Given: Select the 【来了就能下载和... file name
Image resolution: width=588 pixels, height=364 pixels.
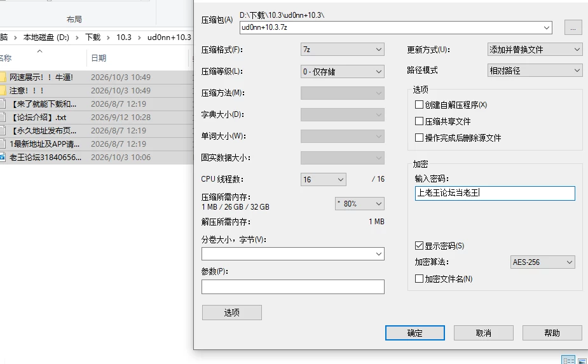Looking at the screenshot, I should tap(43, 104).
